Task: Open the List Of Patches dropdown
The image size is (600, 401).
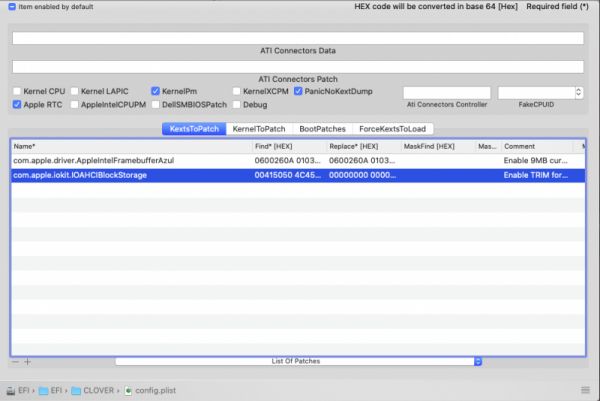Action: (x=298, y=361)
